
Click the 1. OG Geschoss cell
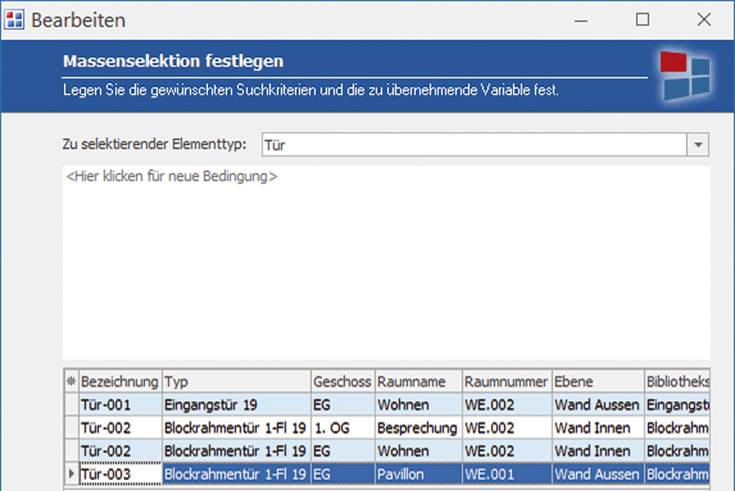pos(341,427)
